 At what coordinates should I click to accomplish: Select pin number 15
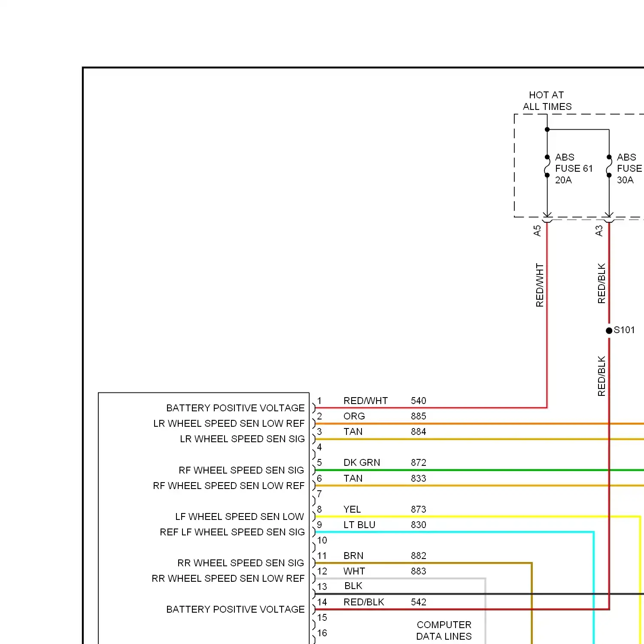point(322,617)
